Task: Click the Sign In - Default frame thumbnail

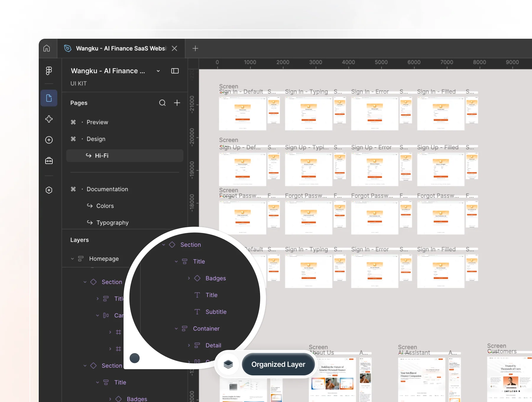Action: (x=242, y=114)
